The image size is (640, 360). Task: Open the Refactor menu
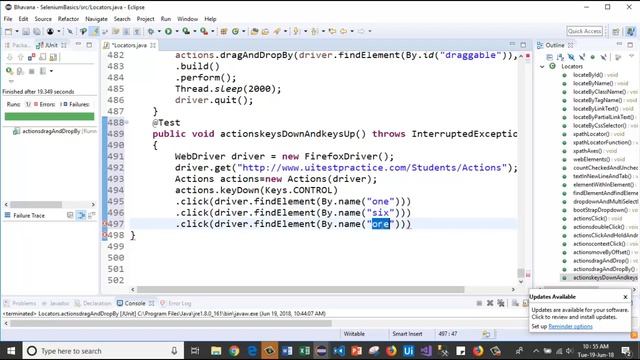point(68,19)
